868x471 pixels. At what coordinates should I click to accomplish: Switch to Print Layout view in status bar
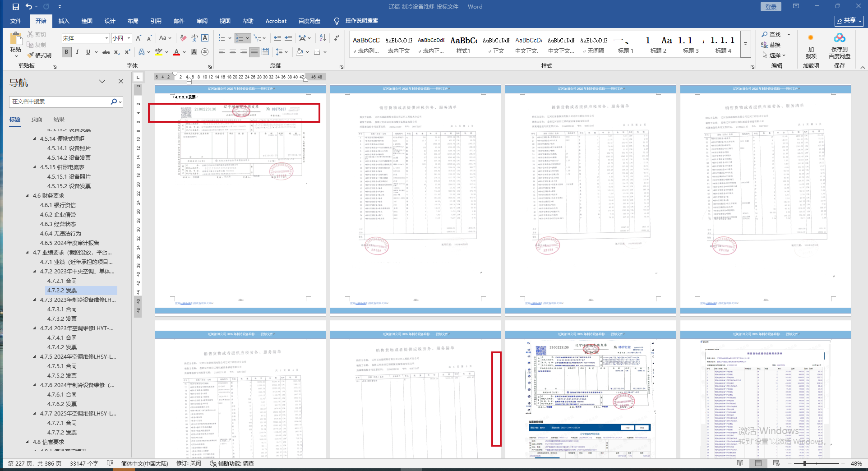[758, 463]
